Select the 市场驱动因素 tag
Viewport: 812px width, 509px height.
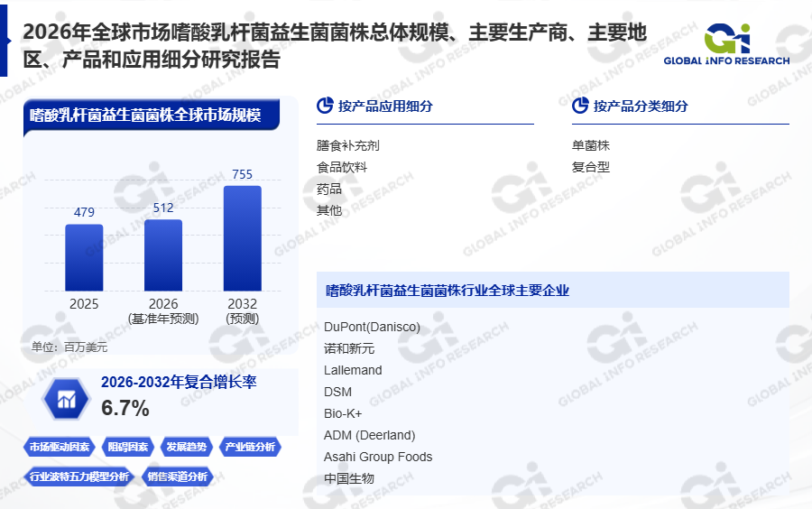(x=59, y=447)
